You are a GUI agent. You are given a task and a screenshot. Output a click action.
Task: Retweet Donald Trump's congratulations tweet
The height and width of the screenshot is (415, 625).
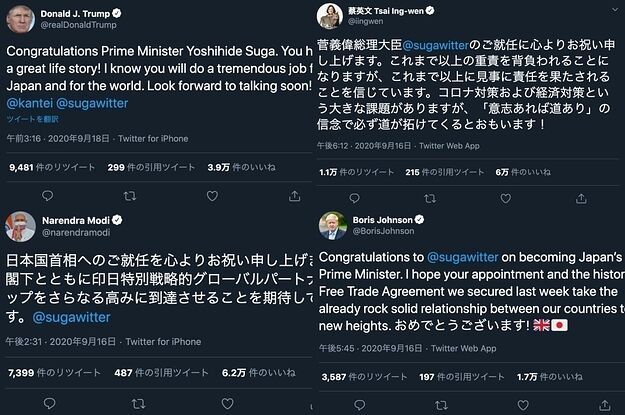tap(129, 196)
